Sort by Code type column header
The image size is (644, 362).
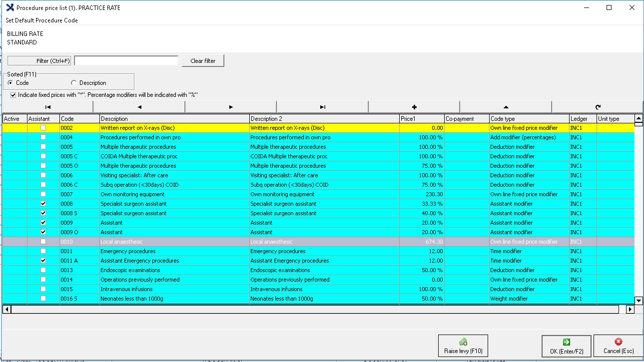pyautogui.click(x=529, y=119)
